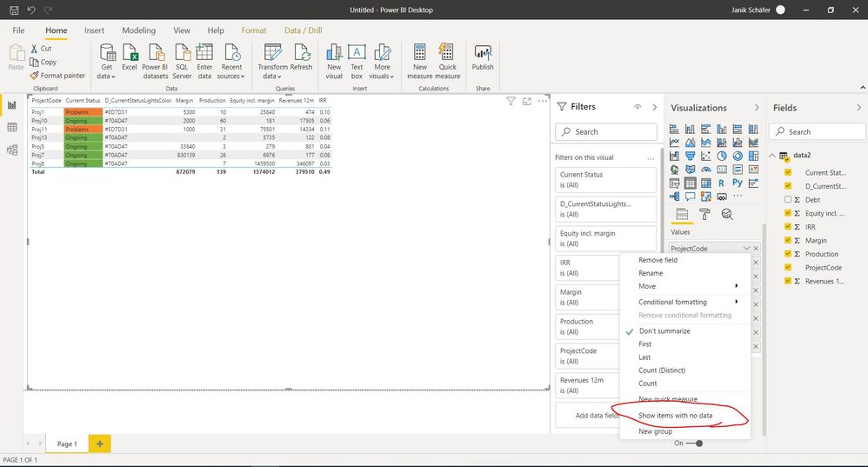Refresh the report data
The width and height of the screenshot is (868, 467).
(302, 57)
